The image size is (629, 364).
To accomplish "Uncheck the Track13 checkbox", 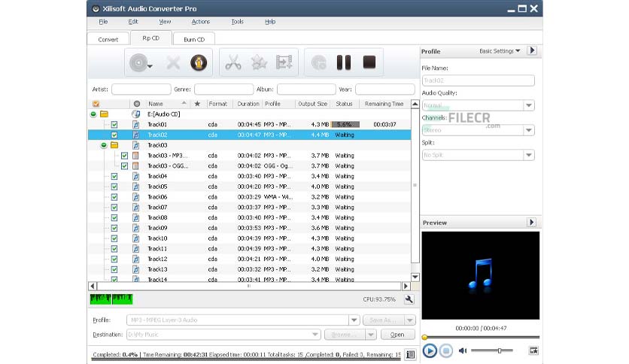I will point(114,269).
